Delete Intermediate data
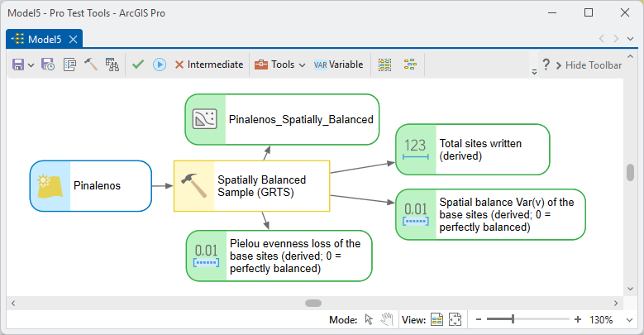This screenshot has height=335, width=644. (209, 65)
